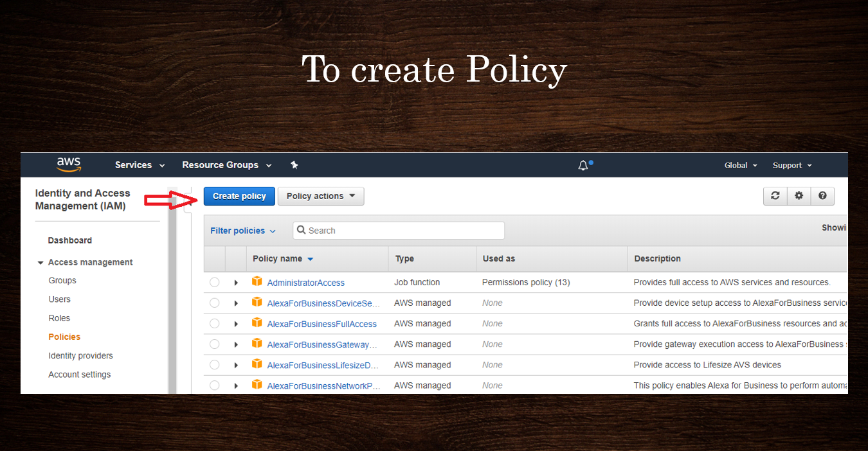Select the AlexaForBusinessGateway... radio button
This screenshot has height=451, width=868.
[215, 344]
